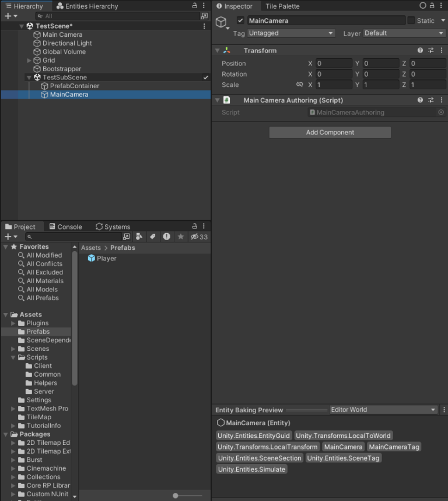Viewport: 448px width, 501px height.
Task: Toggle hidden packages visibility count 33
Action: 199,236
